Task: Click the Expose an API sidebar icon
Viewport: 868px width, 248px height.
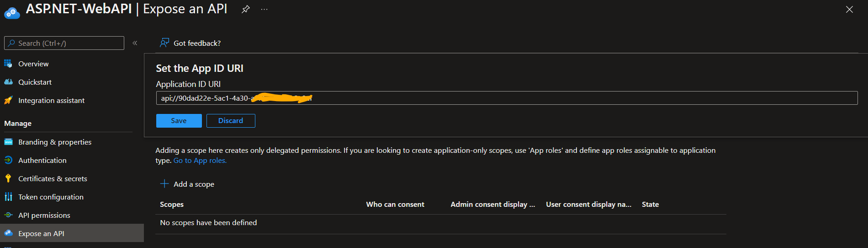Action: pos(8,233)
